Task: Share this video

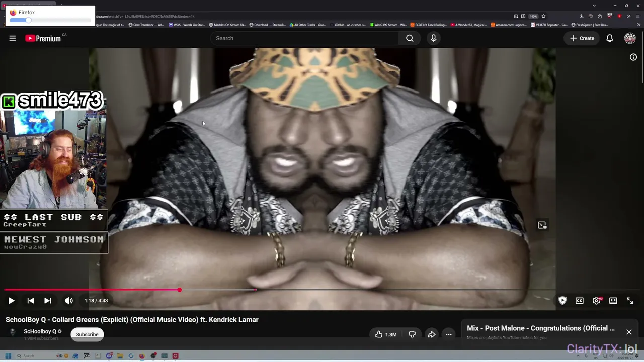Action: click(431, 334)
